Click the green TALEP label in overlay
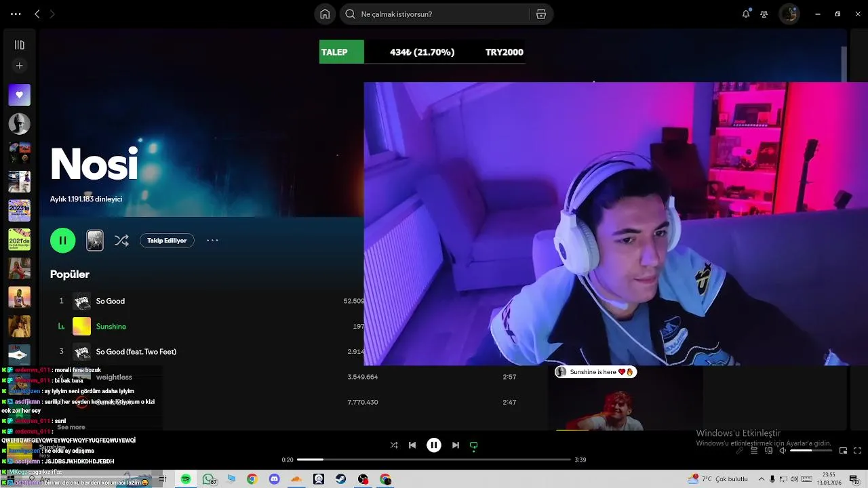The width and height of the screenshot is (868, 488). click(x=341, y=52)
